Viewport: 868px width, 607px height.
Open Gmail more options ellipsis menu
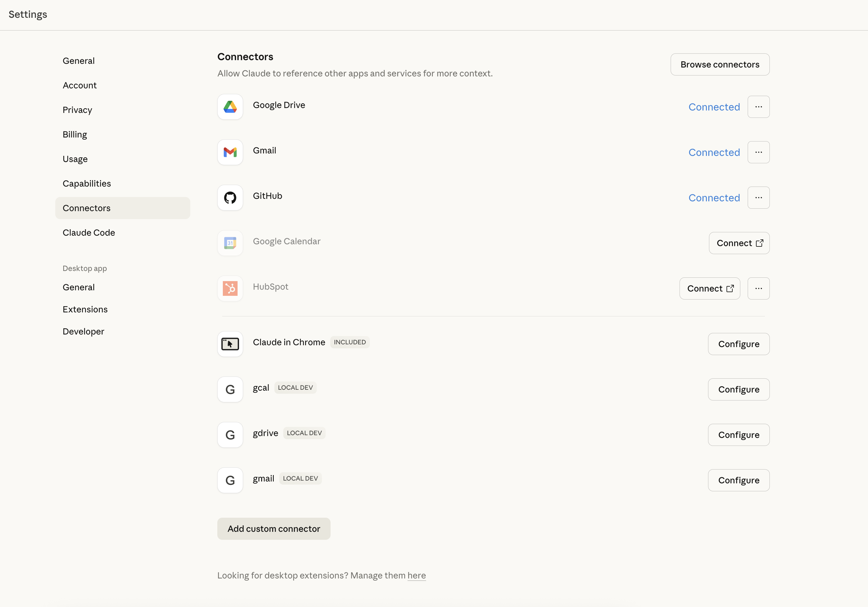click(758, 152)
